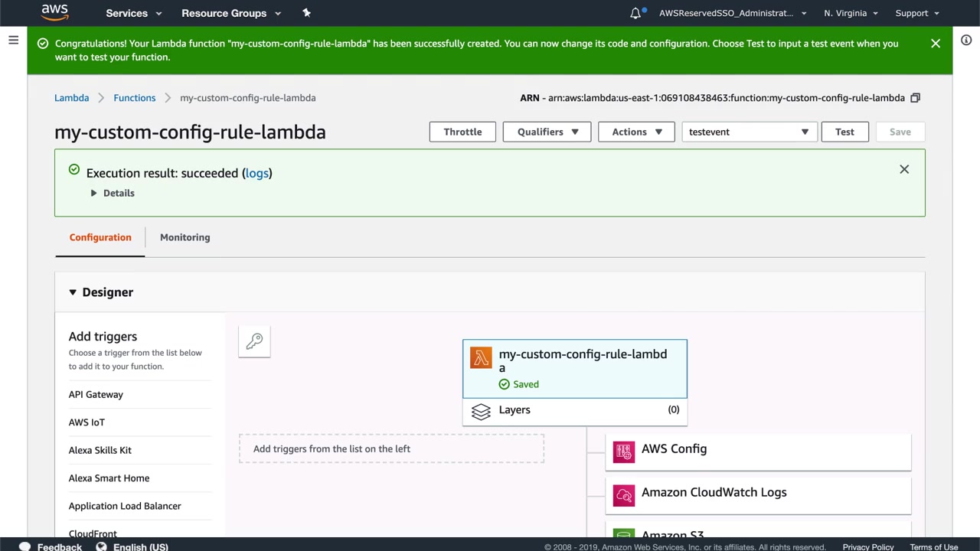980x551 pixels.
Task: Open the execution logs link
Action: 257,173
